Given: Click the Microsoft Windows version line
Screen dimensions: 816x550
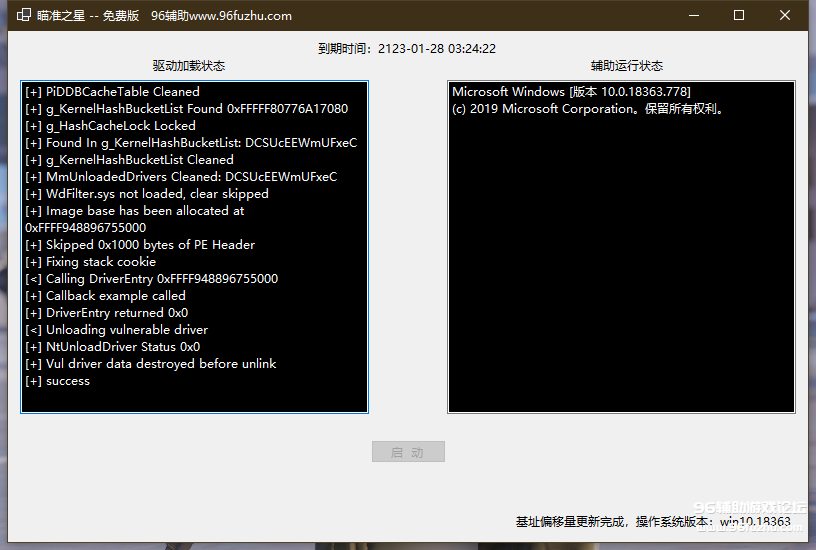Looking at the screenshot, I should (571, 92).
